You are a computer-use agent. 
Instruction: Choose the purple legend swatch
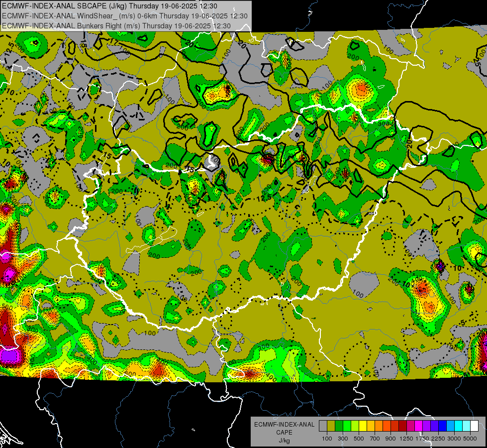[426, 426]
